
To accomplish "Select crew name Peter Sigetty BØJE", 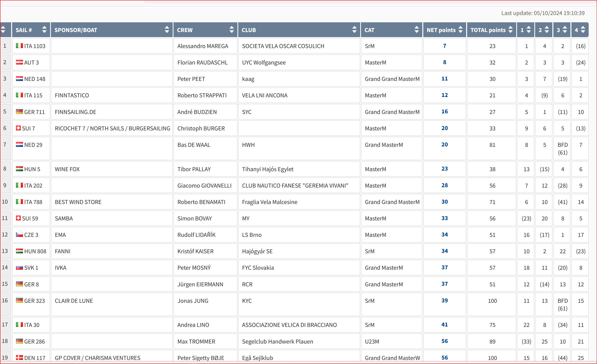I will click(201, 358).
